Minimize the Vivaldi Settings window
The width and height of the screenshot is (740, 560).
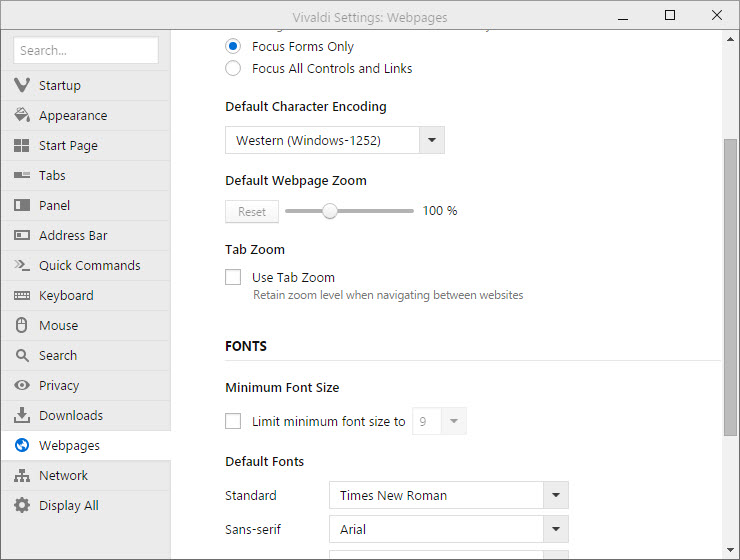coord(623,18)
